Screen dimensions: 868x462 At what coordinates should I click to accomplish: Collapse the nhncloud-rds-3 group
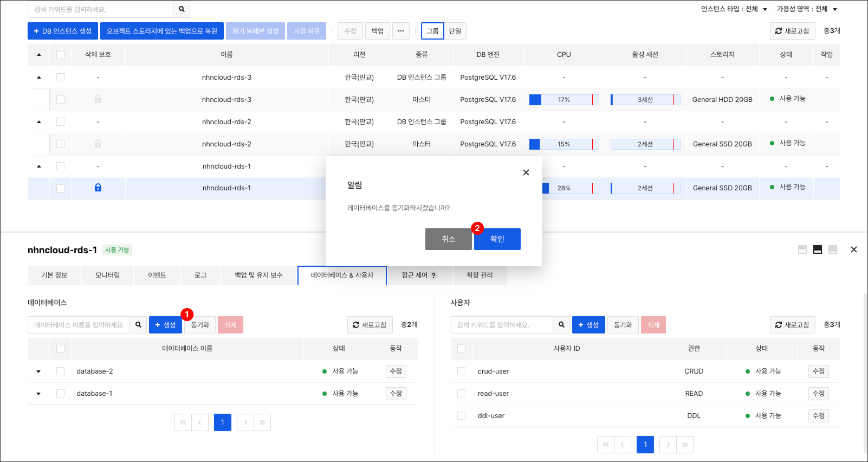(38, 78)
